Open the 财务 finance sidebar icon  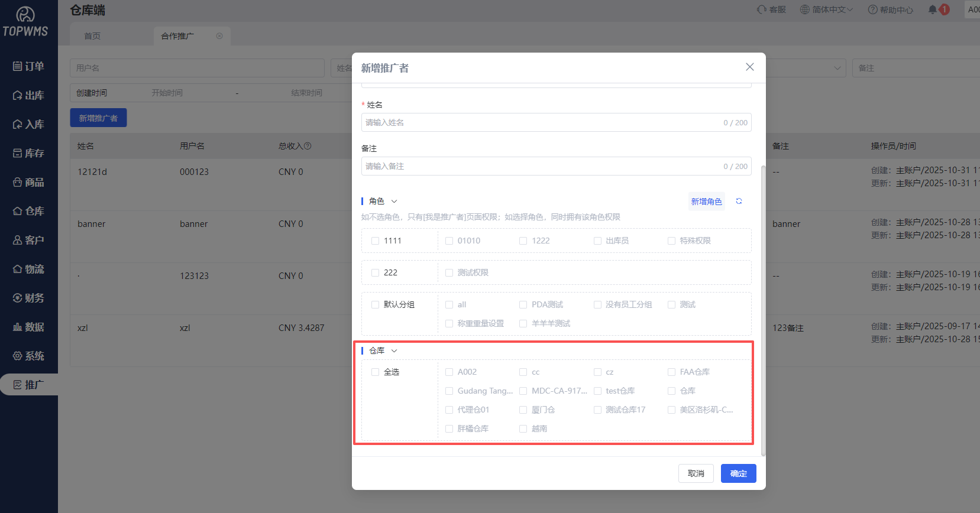pos(18,298)
